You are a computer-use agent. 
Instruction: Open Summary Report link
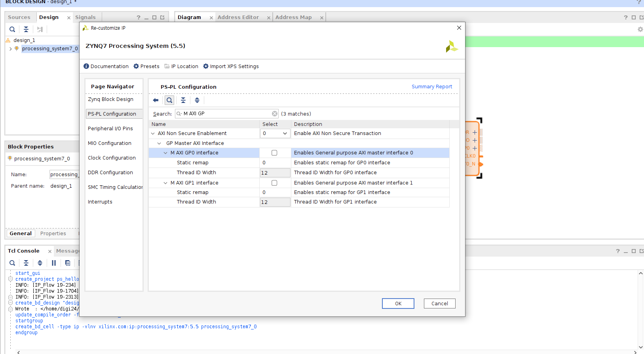(x=432, y=87)
